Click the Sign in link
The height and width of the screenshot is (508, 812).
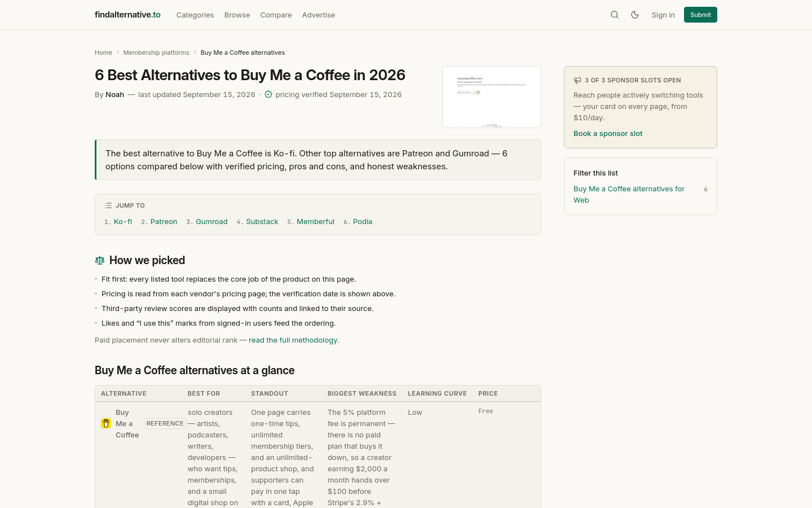[663, 15]
